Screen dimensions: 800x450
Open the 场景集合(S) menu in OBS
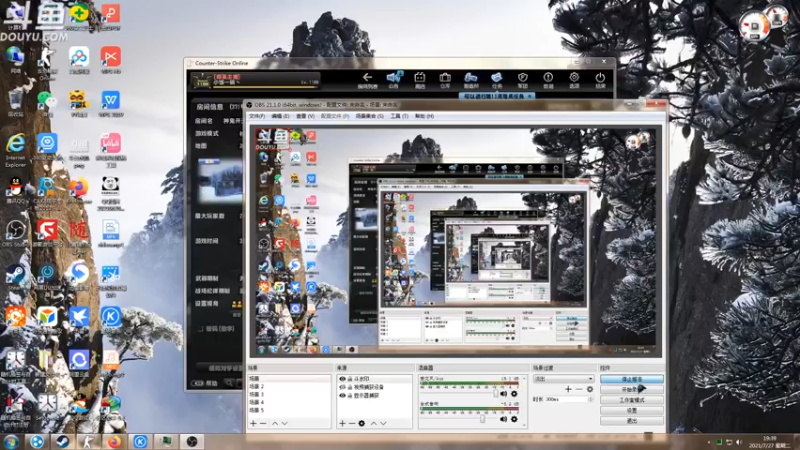[369, 116]
